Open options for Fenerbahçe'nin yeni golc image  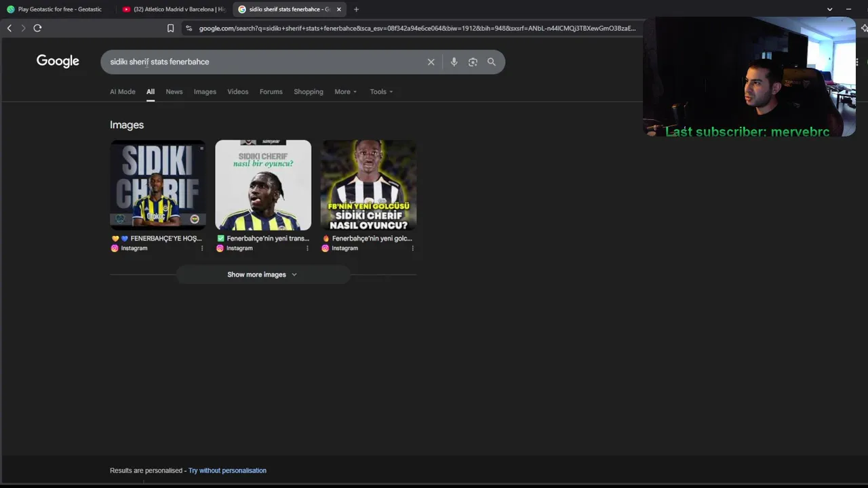click(412, 248)
